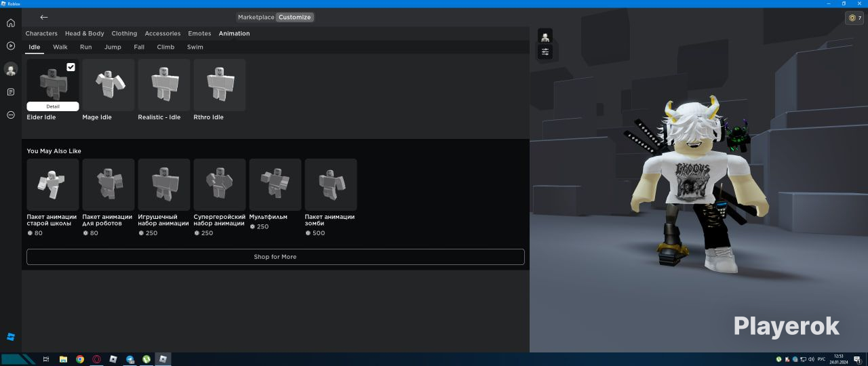Open the Robux balance showing 7
The height and width of the screenshot is (366, 868).
tap(854, 18)
